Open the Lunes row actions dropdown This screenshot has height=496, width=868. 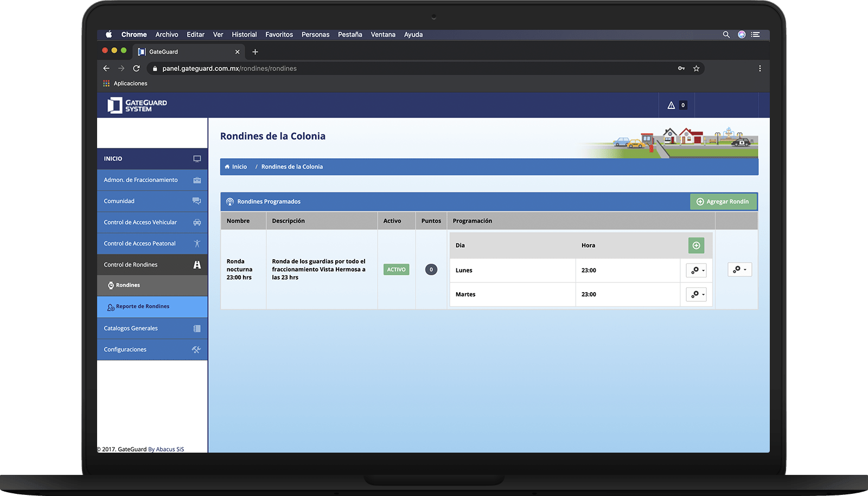click(696, 270)
